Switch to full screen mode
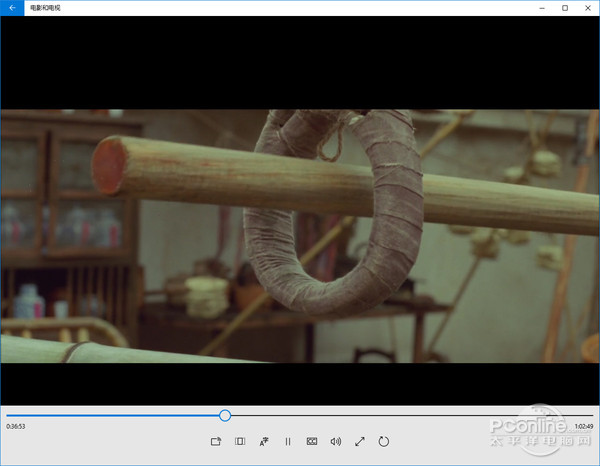The height and width of the screenshot is (466, 600). 360,442
